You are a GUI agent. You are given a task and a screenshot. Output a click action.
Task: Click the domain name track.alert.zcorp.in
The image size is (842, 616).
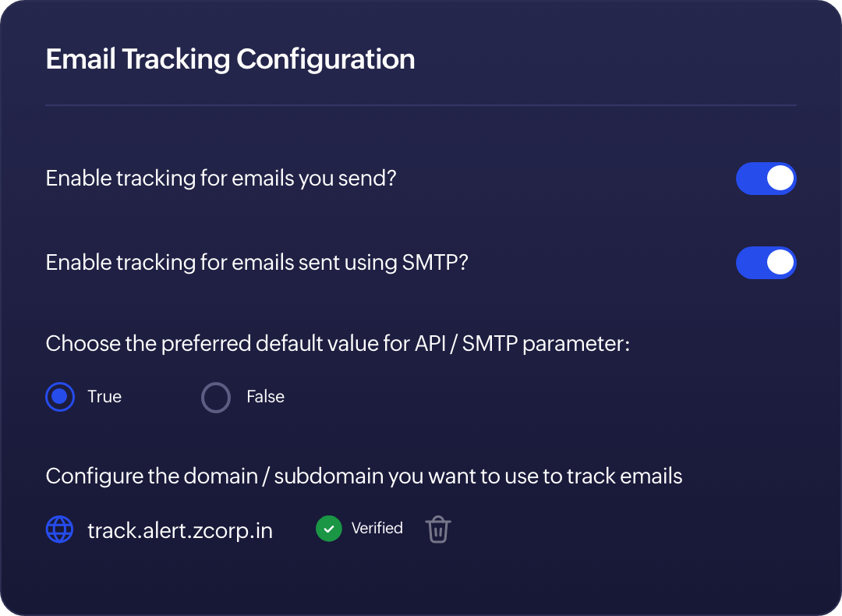[x=179, y=529]
